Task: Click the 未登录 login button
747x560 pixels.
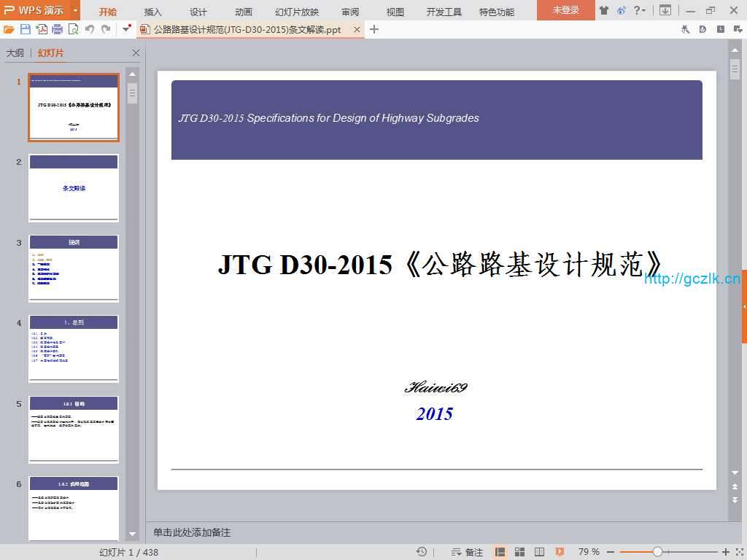Action: (x=565, y=10)
